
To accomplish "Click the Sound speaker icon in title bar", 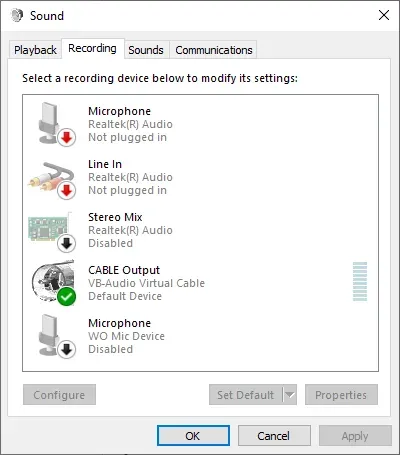I will pos(17,15).
